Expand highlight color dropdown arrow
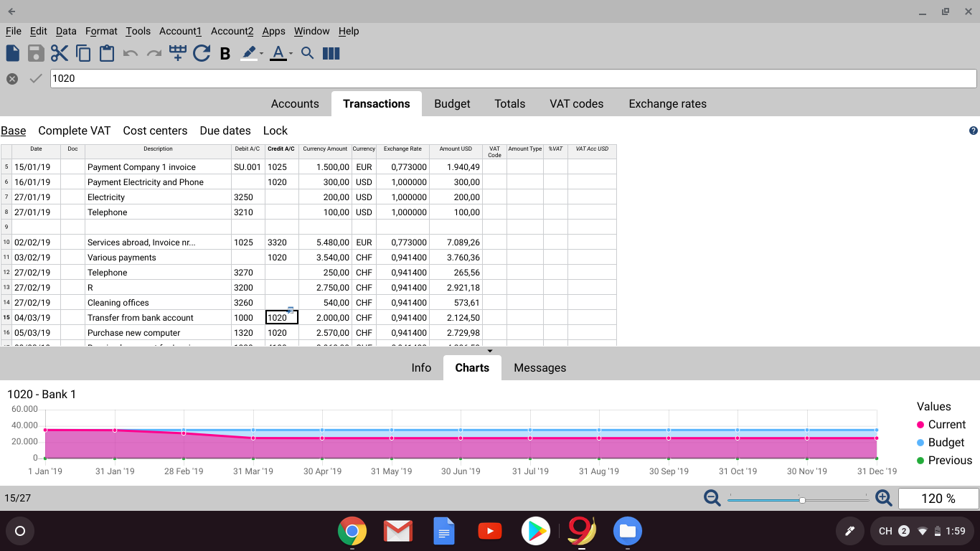The width and height of the screenshot is (980, 551). pyautogui.click(x=261, y=54)
